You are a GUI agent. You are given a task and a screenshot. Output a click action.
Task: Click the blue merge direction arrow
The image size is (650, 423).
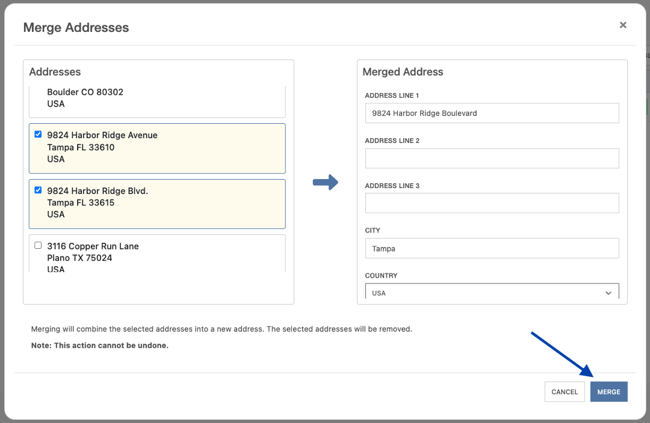[325, 182]
